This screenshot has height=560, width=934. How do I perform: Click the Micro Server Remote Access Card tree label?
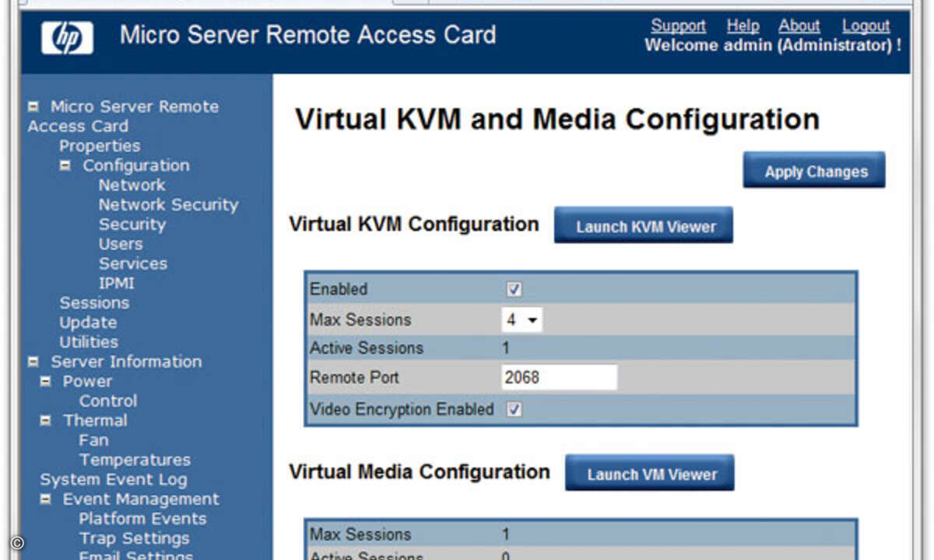(124, 116)
